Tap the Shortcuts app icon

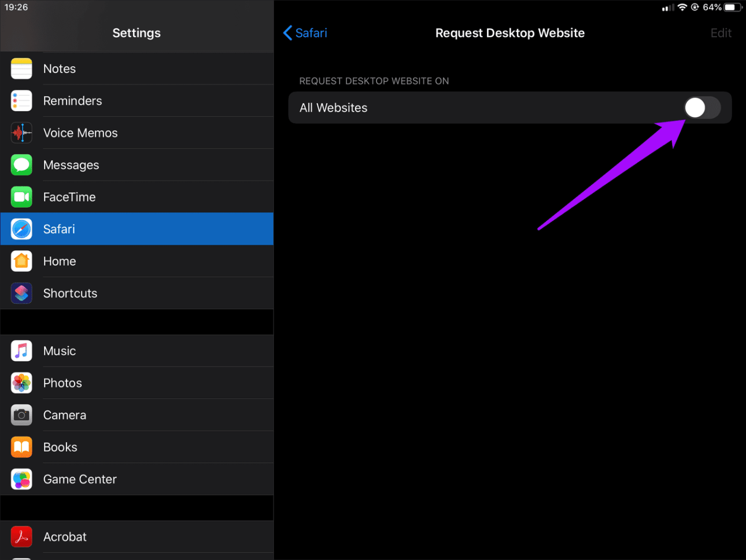coord(21,293)
